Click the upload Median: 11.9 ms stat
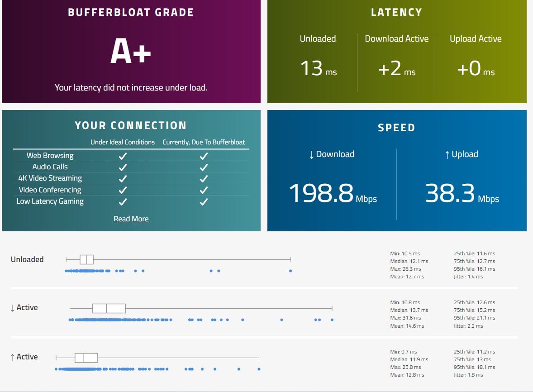The image size is (533, 392). coord(409,359)
